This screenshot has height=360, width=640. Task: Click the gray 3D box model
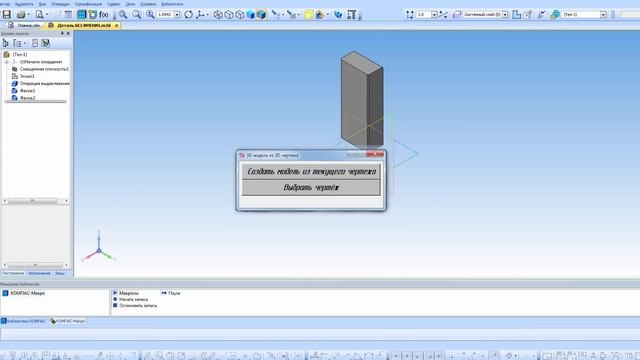pyautogui.click(x=362, y=100)
